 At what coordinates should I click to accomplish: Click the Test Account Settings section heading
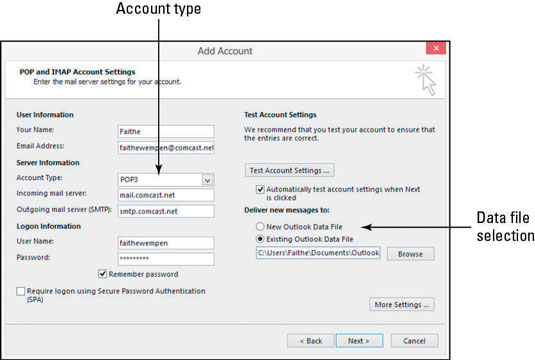pos(280,115)
